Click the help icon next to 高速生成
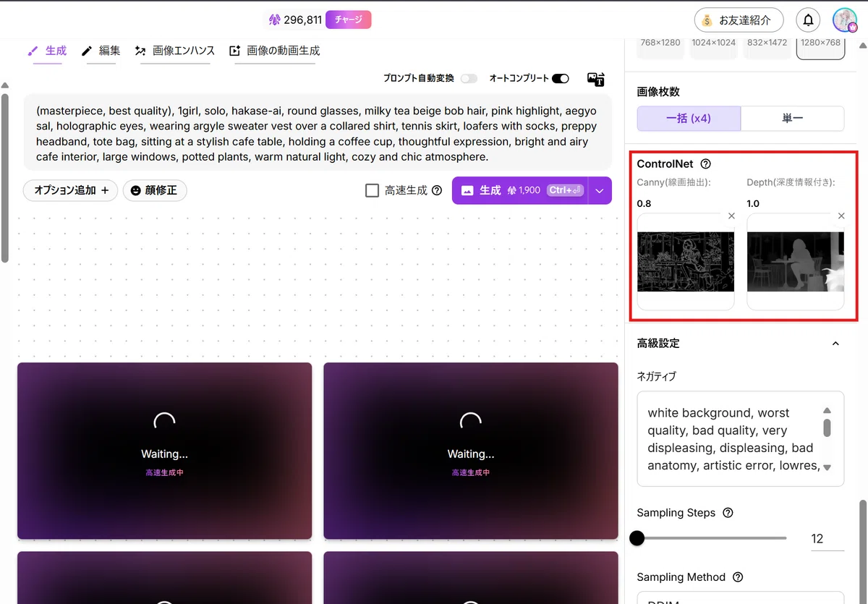 click(437, 191)
